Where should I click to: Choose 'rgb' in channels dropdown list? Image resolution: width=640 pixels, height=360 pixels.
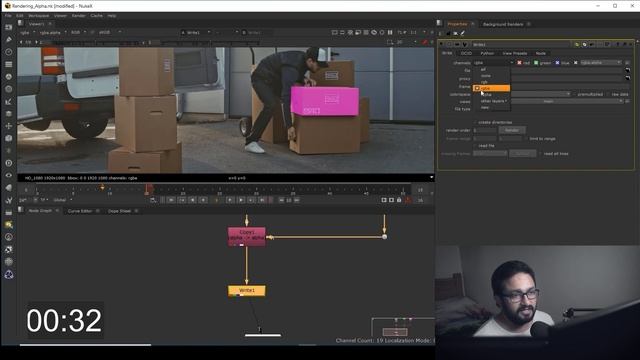coord(491,82)
